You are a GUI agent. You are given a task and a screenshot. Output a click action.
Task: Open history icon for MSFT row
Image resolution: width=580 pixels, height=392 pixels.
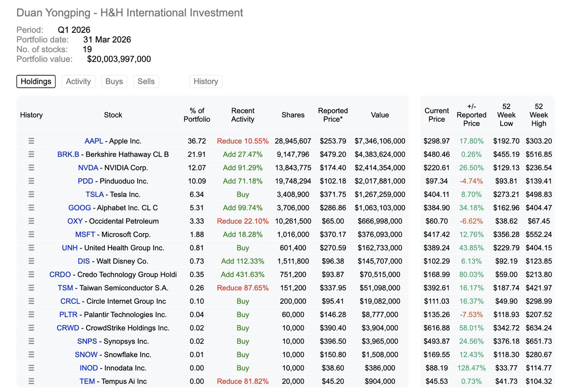[31, 235]
